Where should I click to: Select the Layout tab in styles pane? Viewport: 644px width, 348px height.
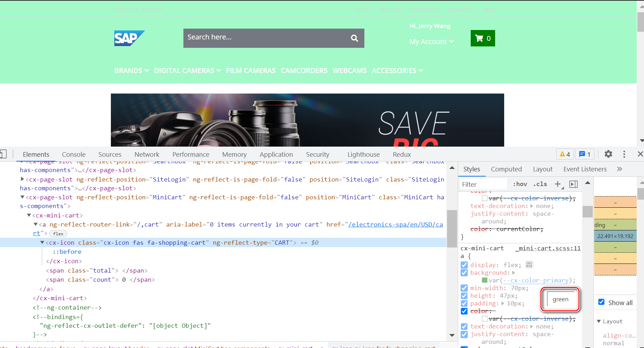pyautogui.click(x=543, y=169)
